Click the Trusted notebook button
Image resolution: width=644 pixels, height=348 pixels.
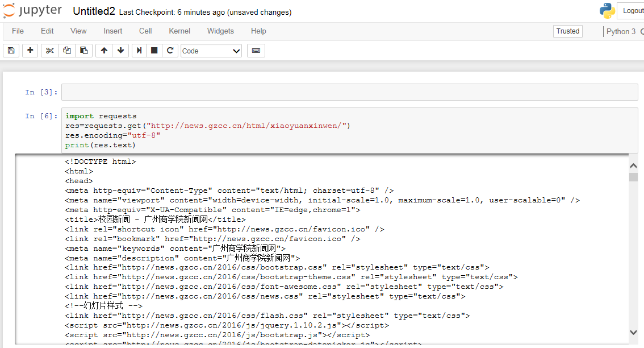coord(568,31)
